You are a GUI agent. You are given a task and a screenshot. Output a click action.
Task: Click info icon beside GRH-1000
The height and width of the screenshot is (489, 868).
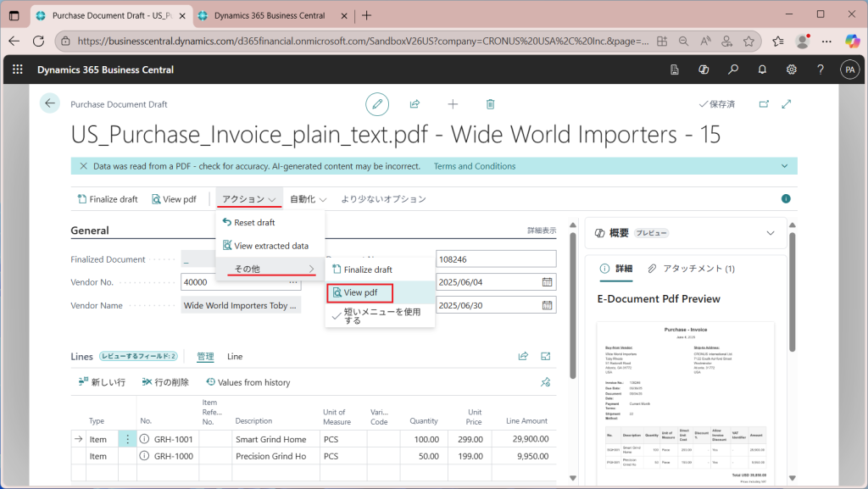pyautogui.click(x=144, y=456)
